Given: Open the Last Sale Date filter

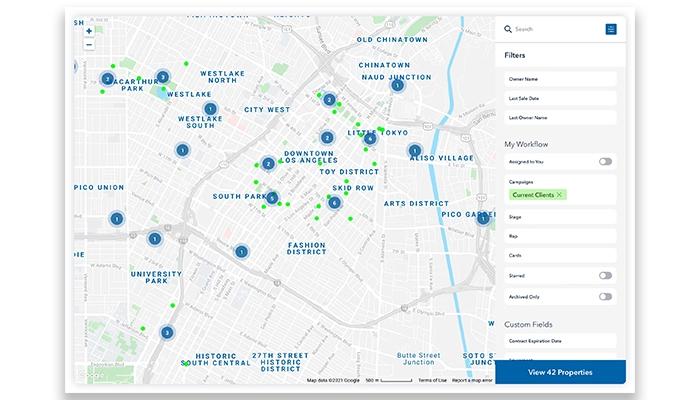Looking at the screenshot, I should pos(560,98).
